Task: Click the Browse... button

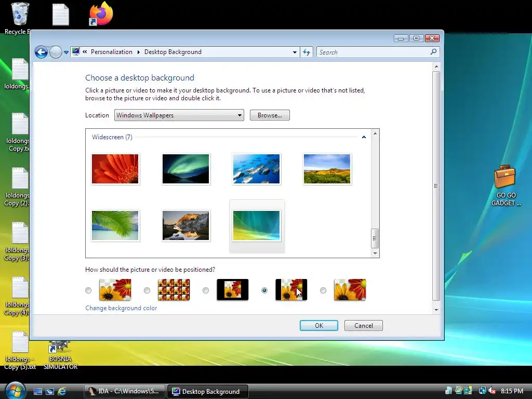Action: point(270,115)
